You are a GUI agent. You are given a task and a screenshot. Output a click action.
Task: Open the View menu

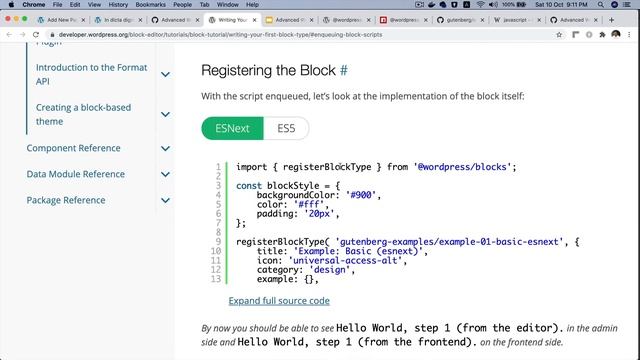click(94, 4)
